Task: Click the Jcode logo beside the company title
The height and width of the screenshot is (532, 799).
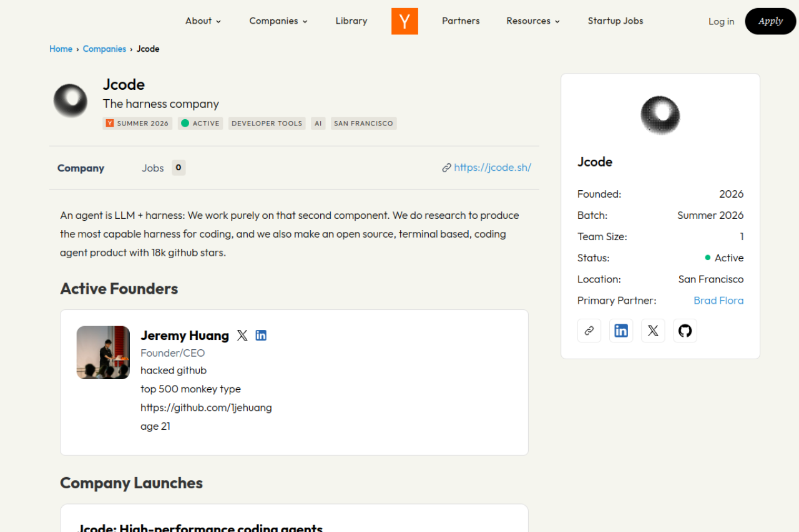Action: (71, 101)
